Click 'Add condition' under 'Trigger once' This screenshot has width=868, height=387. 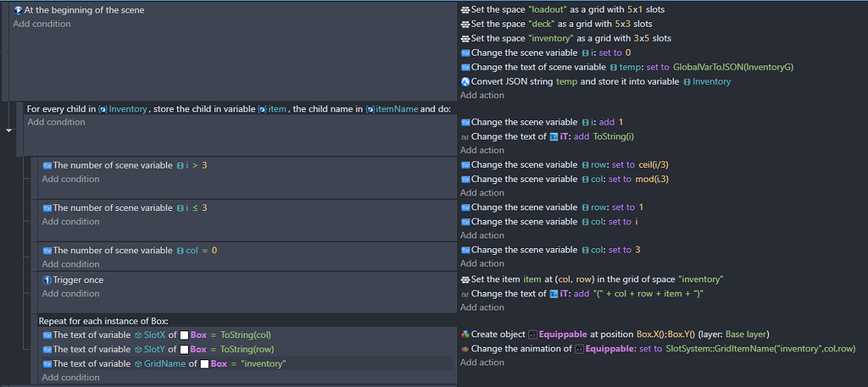[71, 294]
